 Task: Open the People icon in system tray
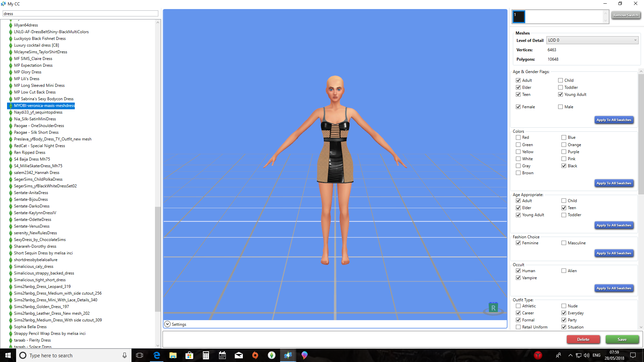coord(558,355)
